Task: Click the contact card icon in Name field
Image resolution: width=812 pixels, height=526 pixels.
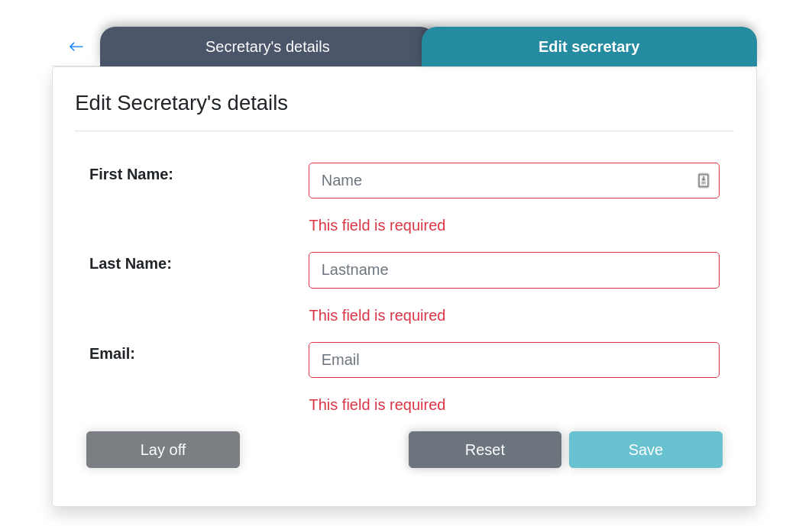Action: click(x=704, y=180)
